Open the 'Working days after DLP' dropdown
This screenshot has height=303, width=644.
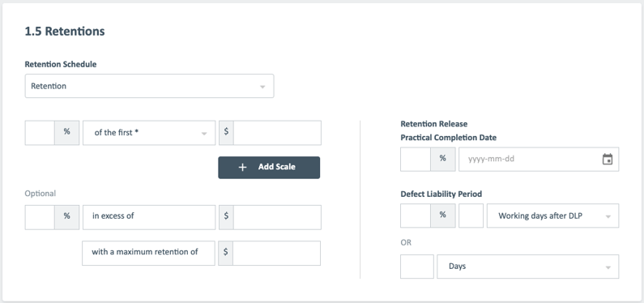552,216
